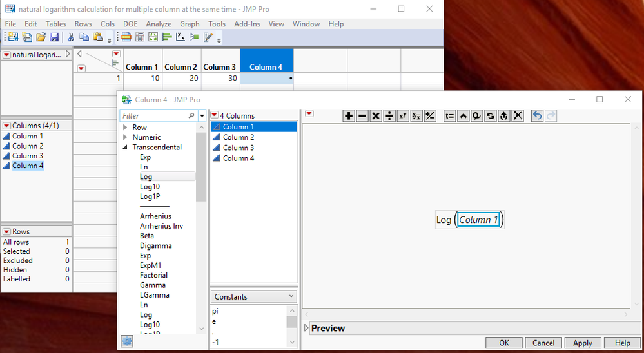Click the New Data Table toolbar icon
The image size is (644, 353).
[x=13, y=37]
